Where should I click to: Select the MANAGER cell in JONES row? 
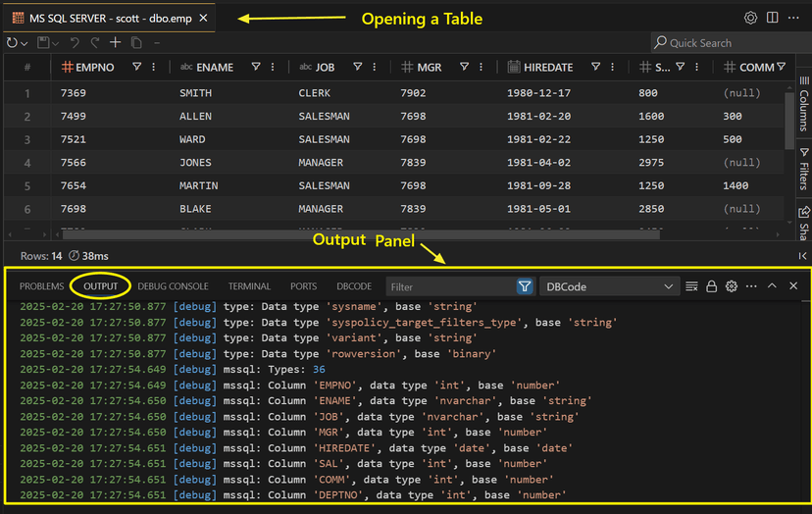pos(321,163)
